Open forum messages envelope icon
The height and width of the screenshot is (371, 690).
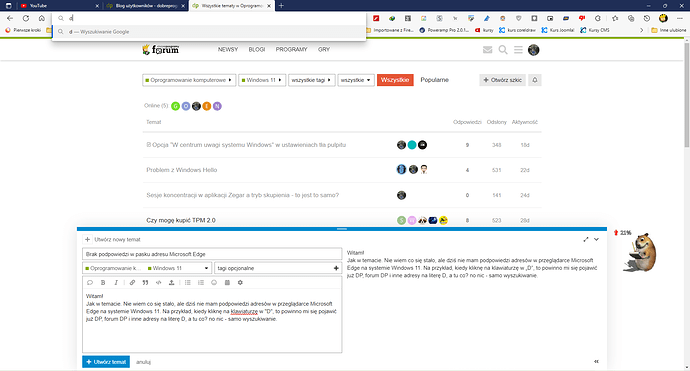point(488,50)
